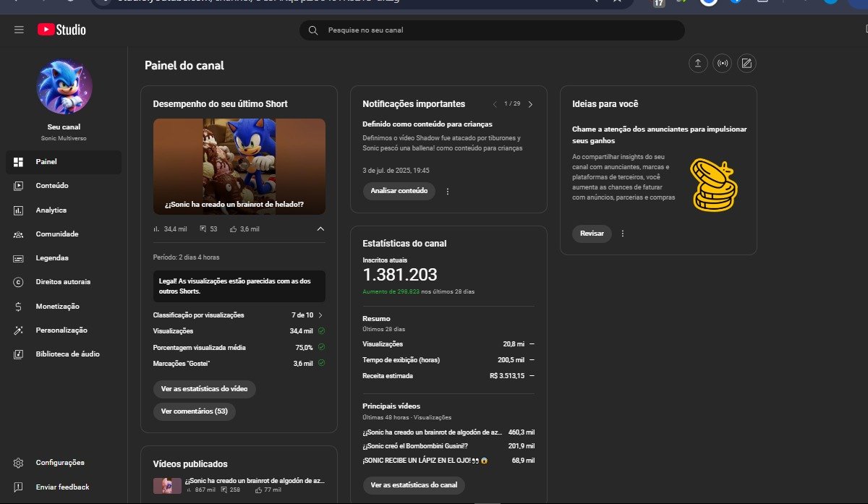This screenshot has height=504, width=868.
Task: Click the green check beside Visualizações 34,4 mil
Action: click(321, 331)
